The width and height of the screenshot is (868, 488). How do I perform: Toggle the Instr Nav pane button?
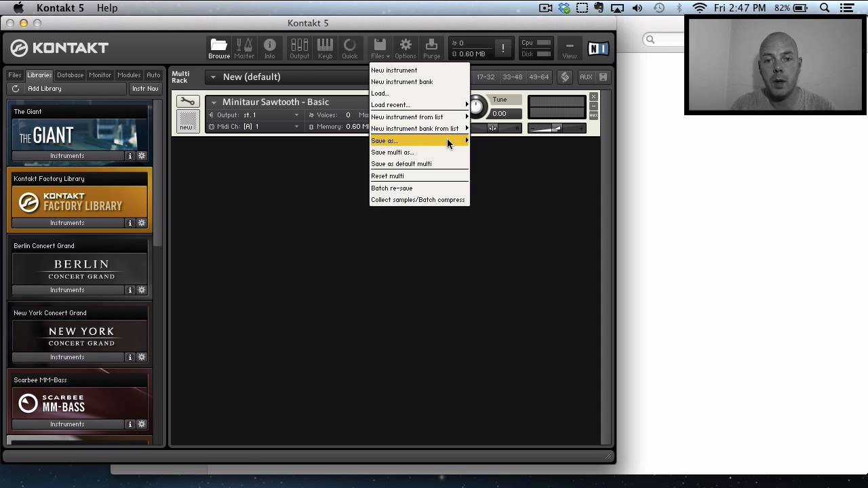pos(145,89)
